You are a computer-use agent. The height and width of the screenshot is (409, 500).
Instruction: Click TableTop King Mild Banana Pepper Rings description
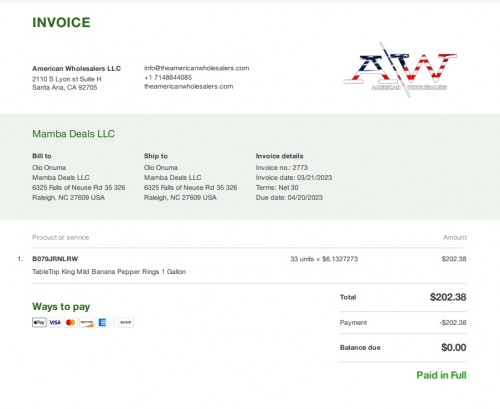(109, 272)
